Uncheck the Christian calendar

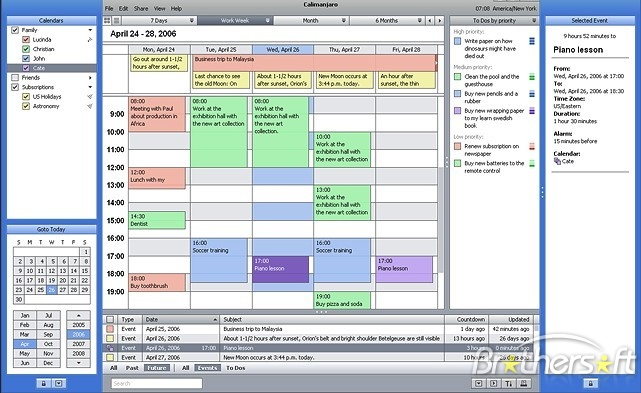click(26, 49)
